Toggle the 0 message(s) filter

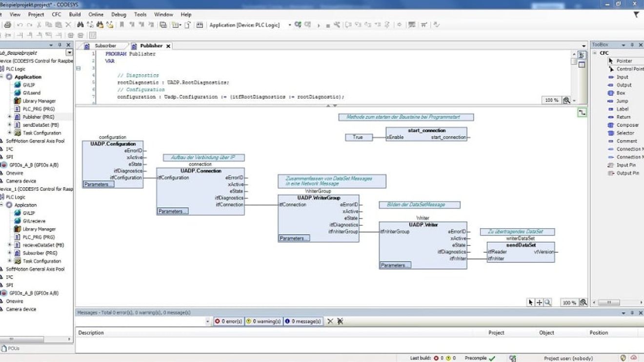tap(303, 322)
